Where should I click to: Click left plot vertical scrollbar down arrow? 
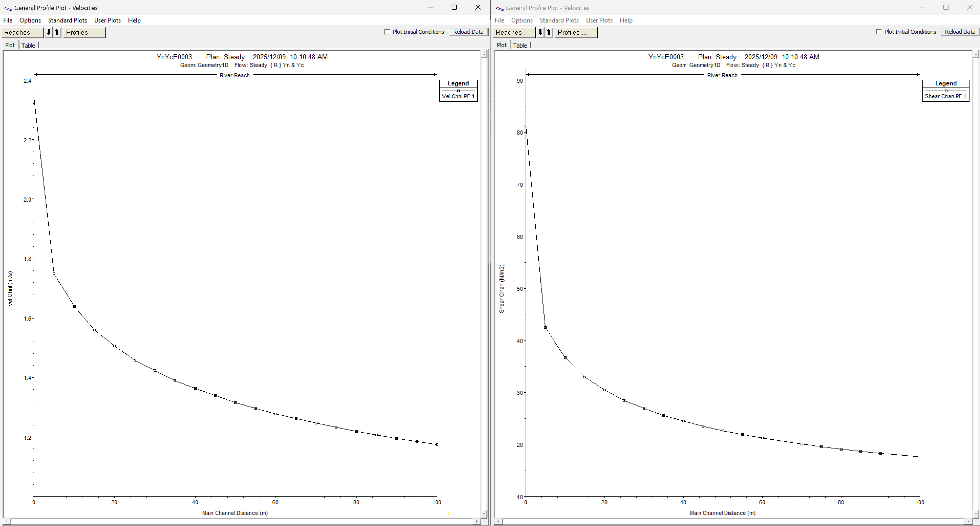(484, 514)
